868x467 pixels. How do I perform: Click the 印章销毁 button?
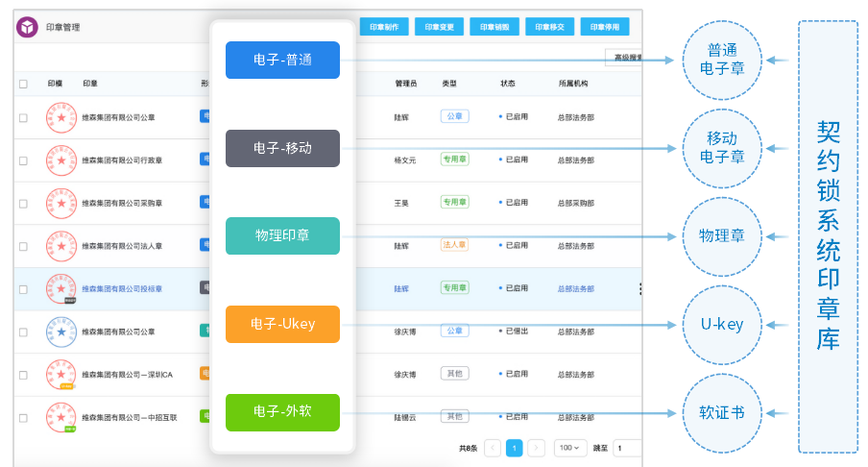(494, 27)
